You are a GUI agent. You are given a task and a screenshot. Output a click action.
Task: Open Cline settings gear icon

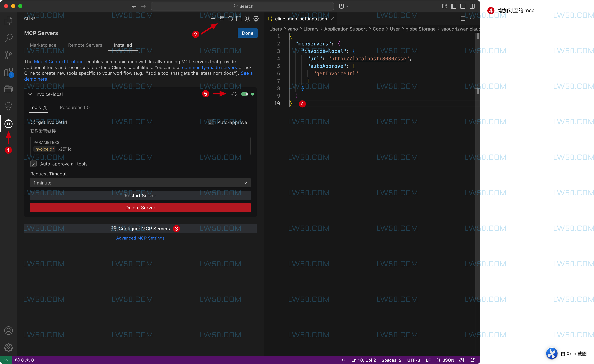(x=256, y=19)
